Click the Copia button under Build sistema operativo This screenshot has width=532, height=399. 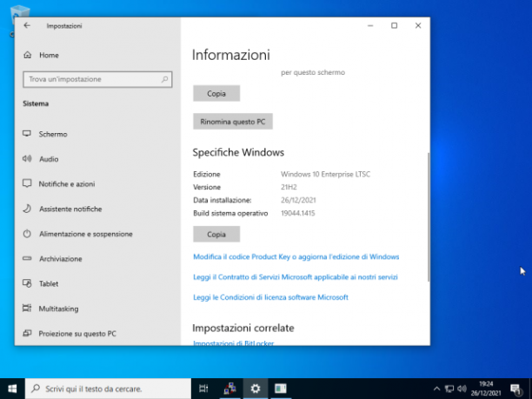pos(216,234)
